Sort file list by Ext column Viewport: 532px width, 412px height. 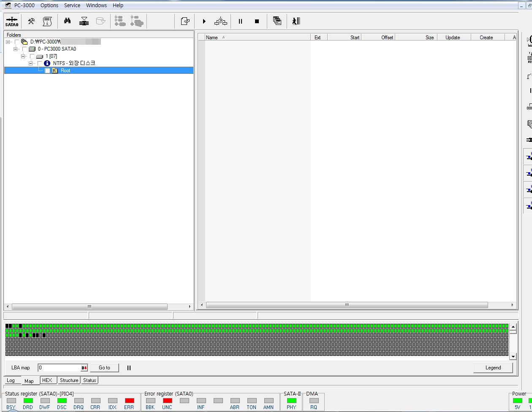(319, 38)
